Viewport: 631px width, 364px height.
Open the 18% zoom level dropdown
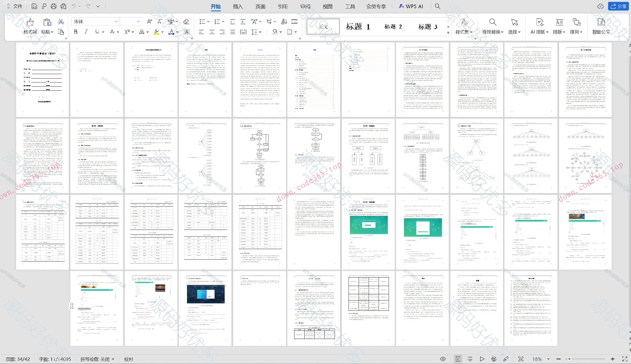(x=548, y=359)
